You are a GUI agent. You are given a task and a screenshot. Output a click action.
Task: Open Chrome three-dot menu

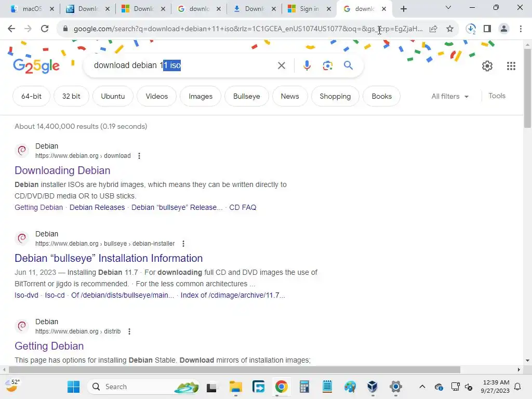click(x=521, y=29)
